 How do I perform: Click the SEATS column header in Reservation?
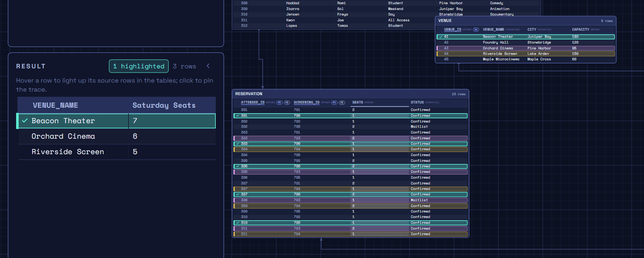click(357, 102)
